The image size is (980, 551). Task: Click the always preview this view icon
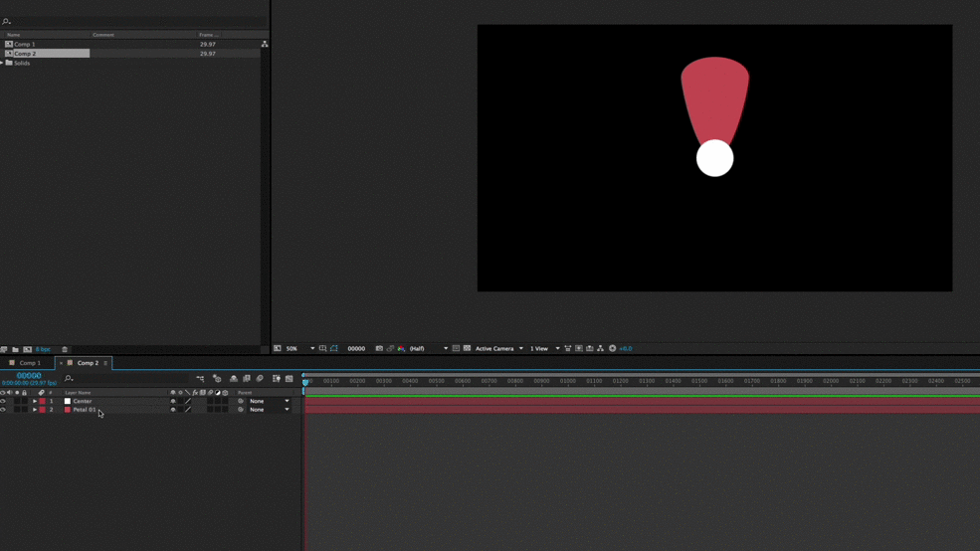[x=277, y=348]
